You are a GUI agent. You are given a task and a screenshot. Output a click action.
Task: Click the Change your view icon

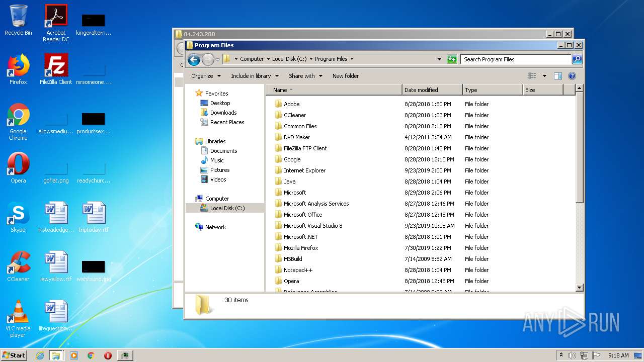tap(532, 76)
